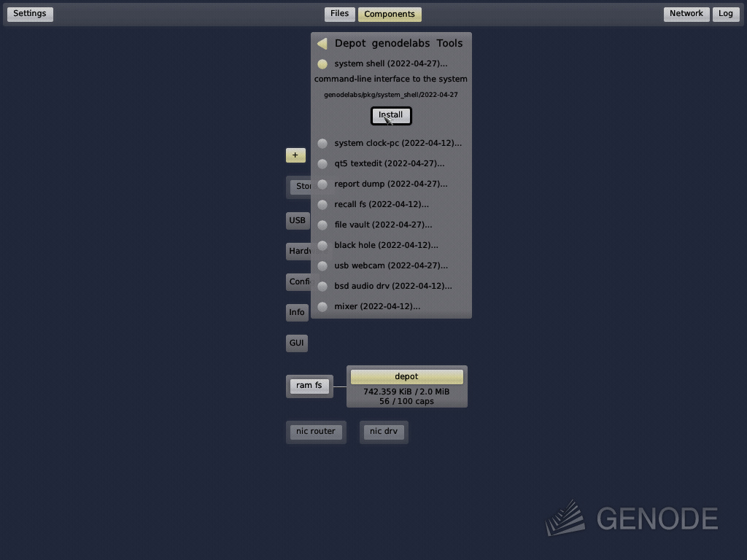The image size is (747, 560).
Task: Open the Info sidebar entry
Action: tap(296, 312)
